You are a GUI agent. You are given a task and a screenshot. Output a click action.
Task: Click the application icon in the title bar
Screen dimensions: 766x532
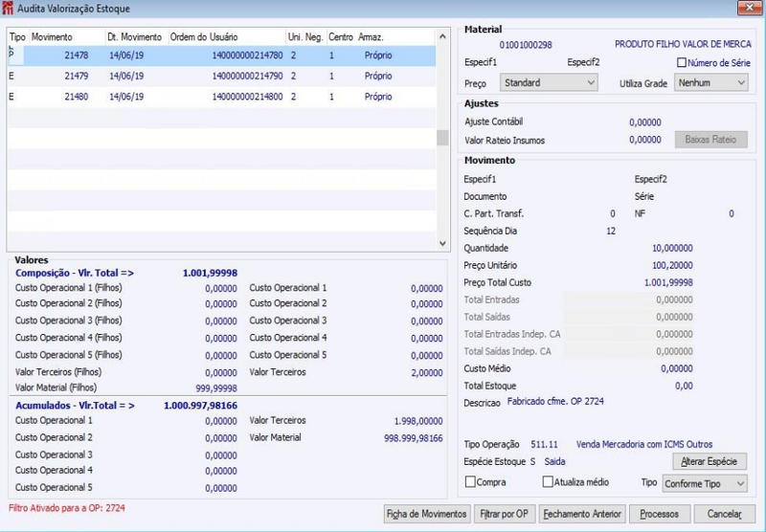pos(8,9)
